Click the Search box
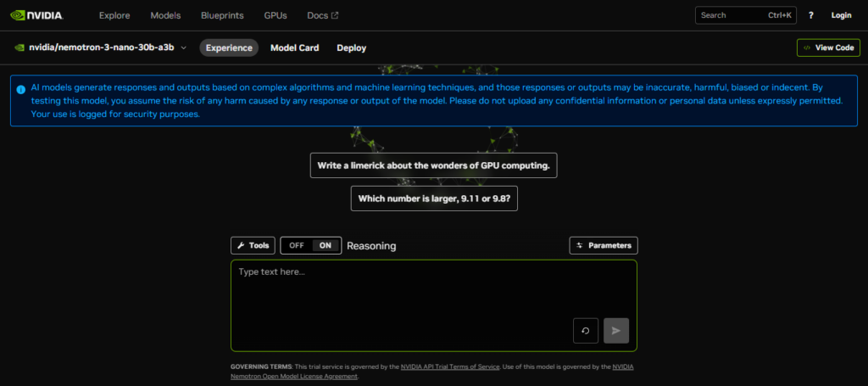 pyautogui.click(x=746, y=15)
